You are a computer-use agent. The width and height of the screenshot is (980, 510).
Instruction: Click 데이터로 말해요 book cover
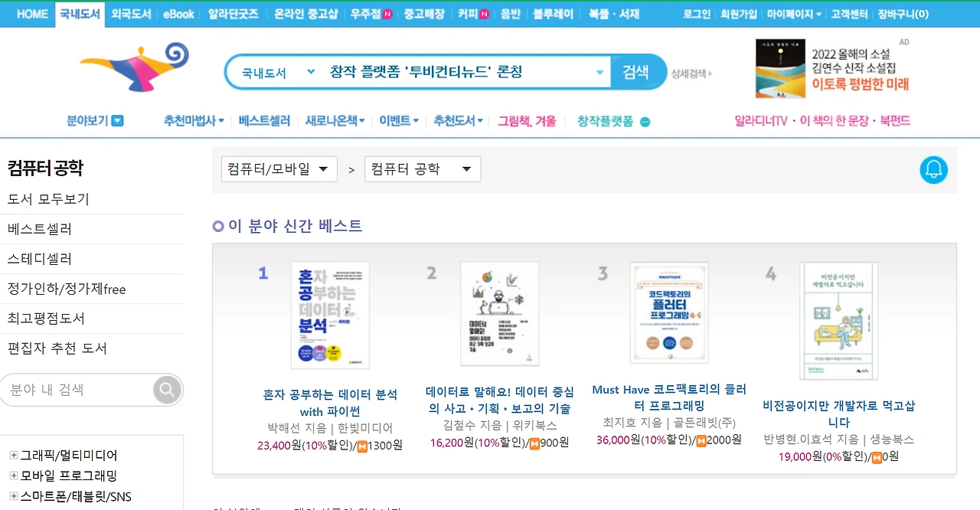point(500,314)
